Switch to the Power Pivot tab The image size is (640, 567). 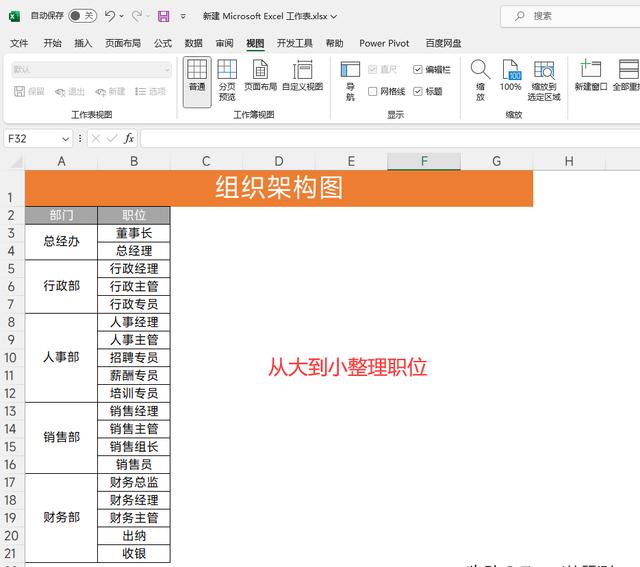coord(384,43)
